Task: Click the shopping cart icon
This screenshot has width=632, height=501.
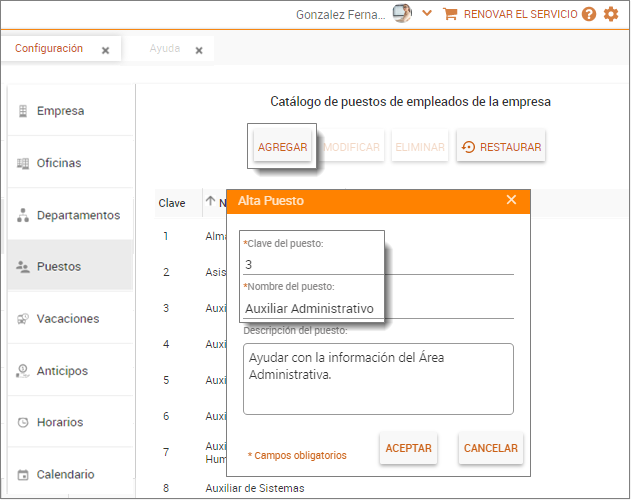Action: (x=450, y=14)
